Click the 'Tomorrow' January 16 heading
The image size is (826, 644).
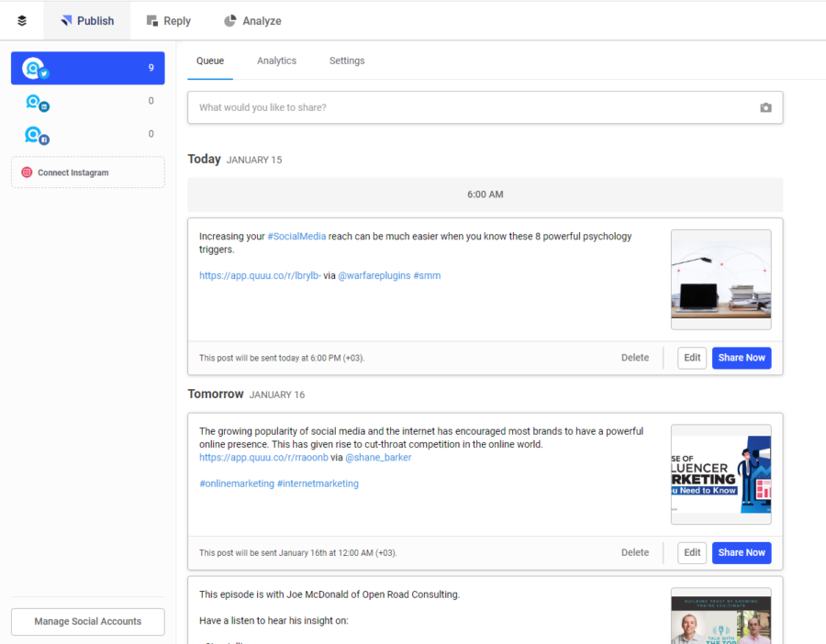coord(246,394)
